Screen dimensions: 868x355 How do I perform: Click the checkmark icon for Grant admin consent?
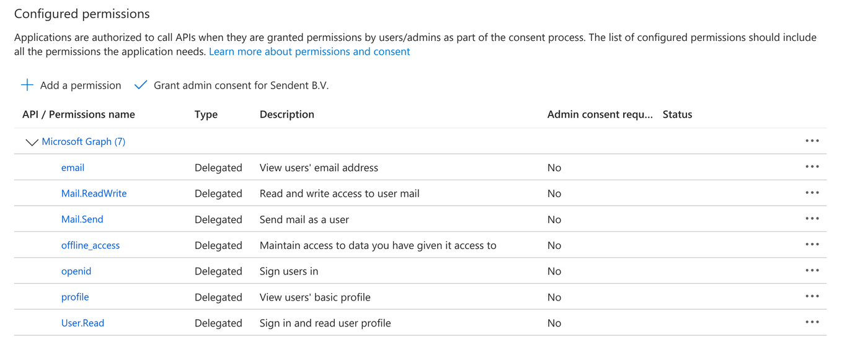tap(141, 85)
